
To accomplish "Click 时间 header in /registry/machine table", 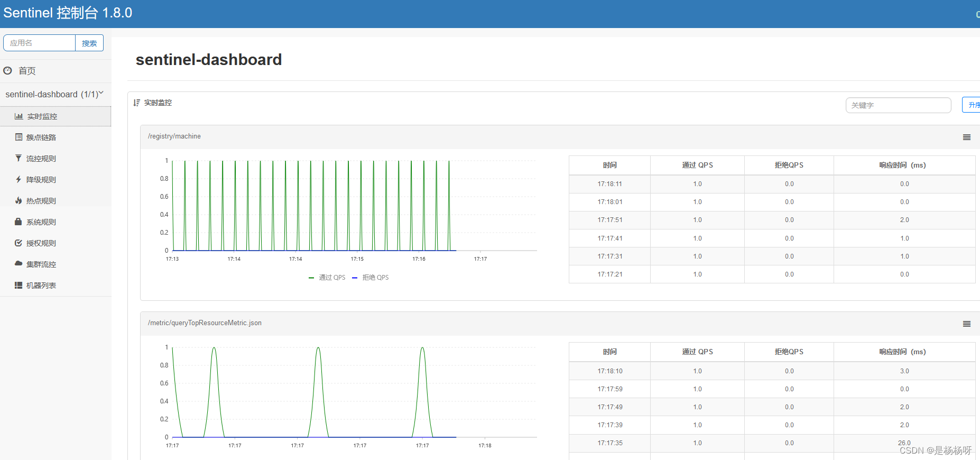I will pos(610,165).
